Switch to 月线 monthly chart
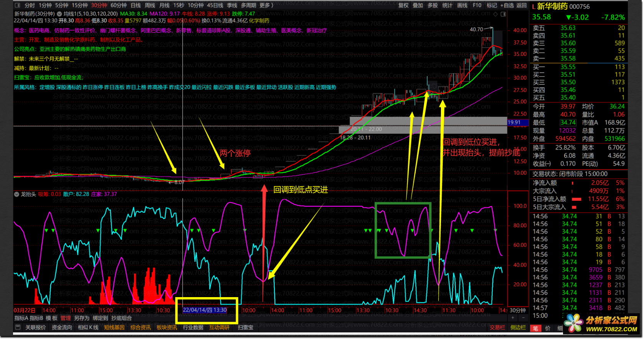Screen dimensions: 644x339 (164, 5)
